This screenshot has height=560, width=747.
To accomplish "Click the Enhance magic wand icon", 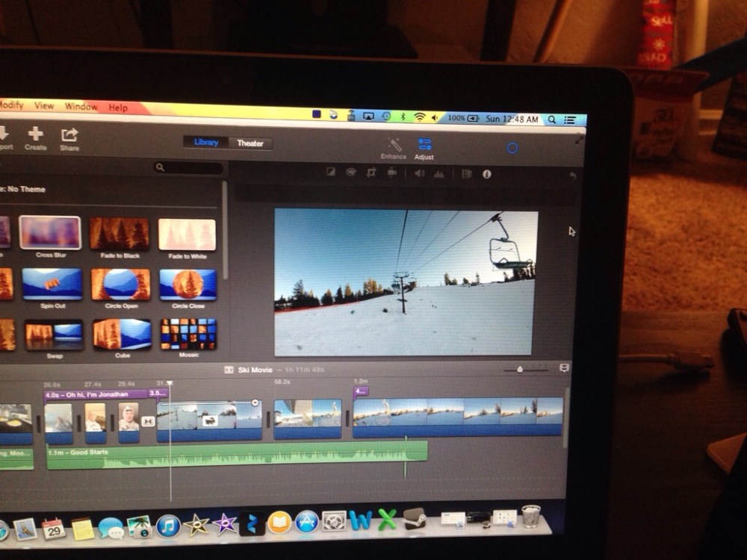I will (394, 145).
